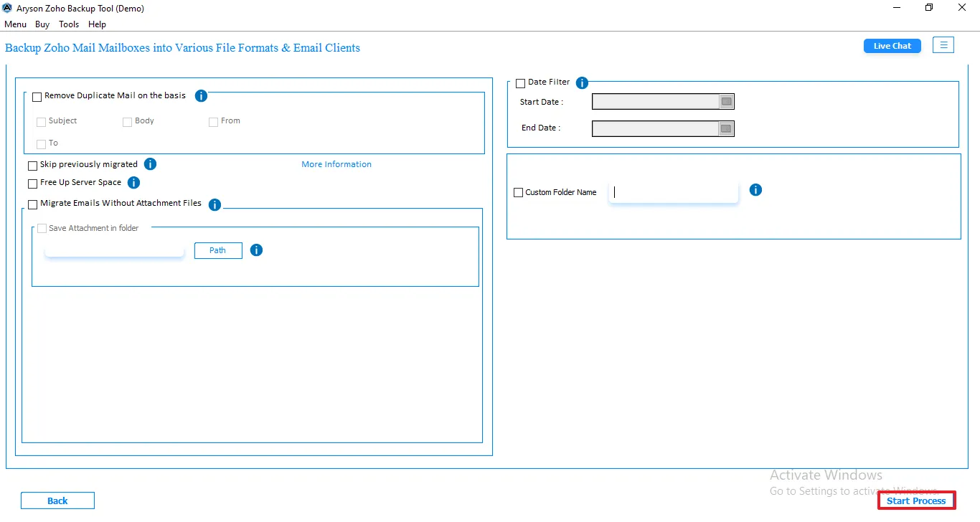Minimize the Aryson Zoho Backup Tool window
The height and width of the screenshot is (522, 980).
897,8
